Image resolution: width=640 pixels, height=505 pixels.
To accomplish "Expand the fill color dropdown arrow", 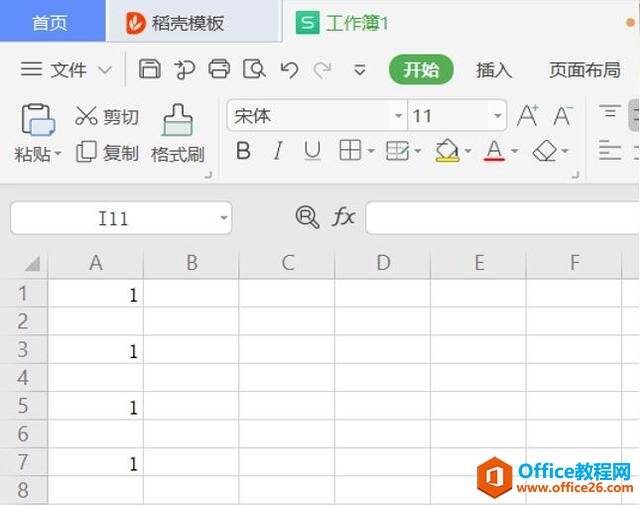I will click(x=468, y=151).
